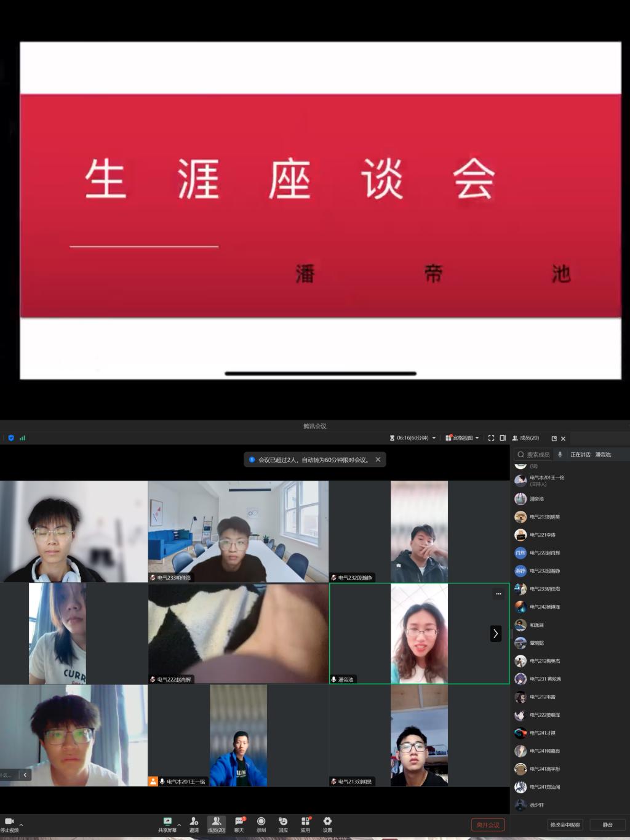Click the Share Screen (共享屏幕) icon
This screenshot has width=630, height=840.
click(x=167, y=822)
